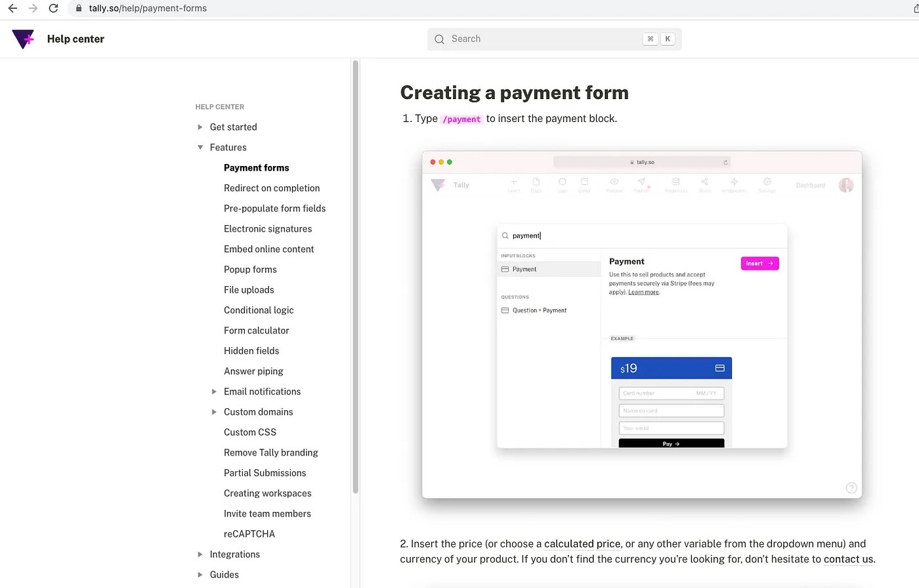The height and width of the screenshot is (588, 919).
Task: Click the HELP CENTER sidebar heading
Action: click(x=219, y=107)
